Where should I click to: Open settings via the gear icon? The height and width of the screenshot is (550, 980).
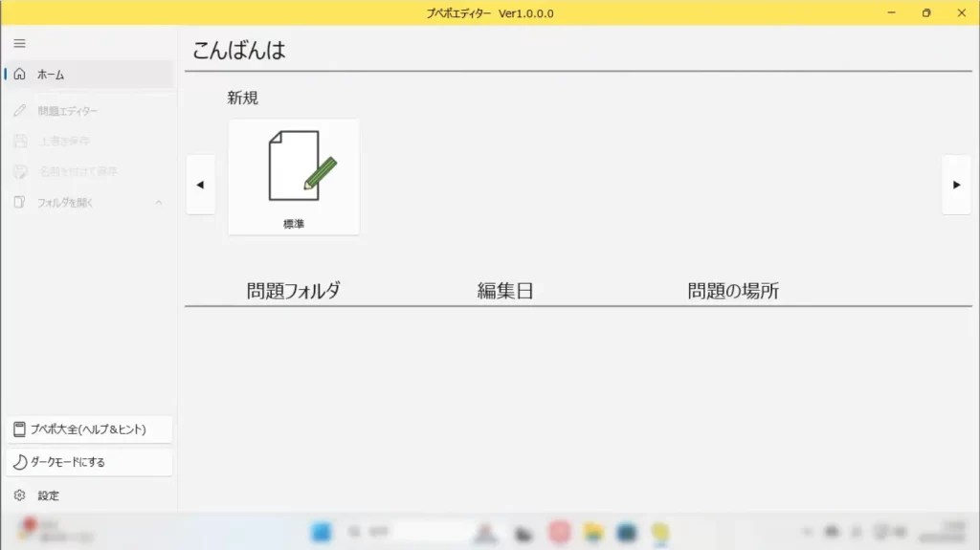(19, 495)
